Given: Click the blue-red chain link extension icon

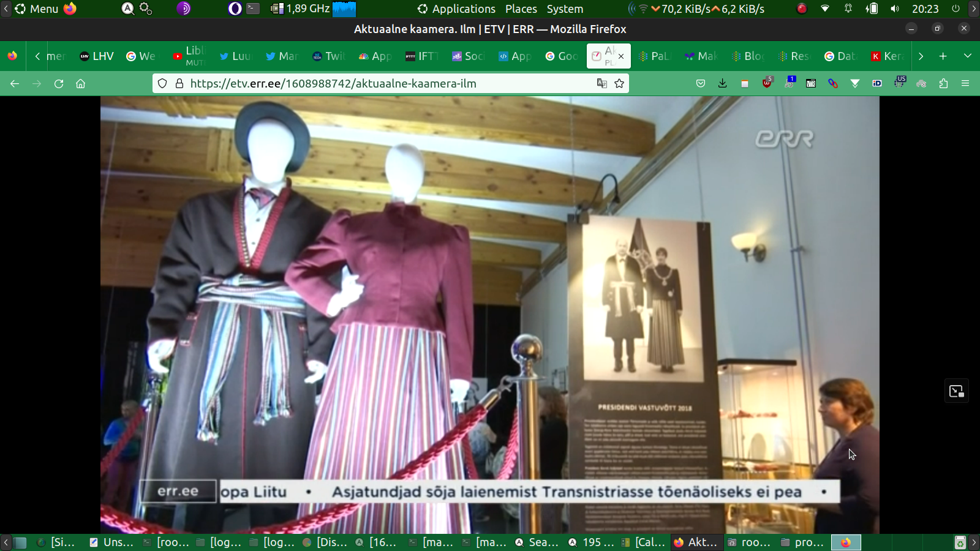Looking at the screenshot, I should (833, 83).
